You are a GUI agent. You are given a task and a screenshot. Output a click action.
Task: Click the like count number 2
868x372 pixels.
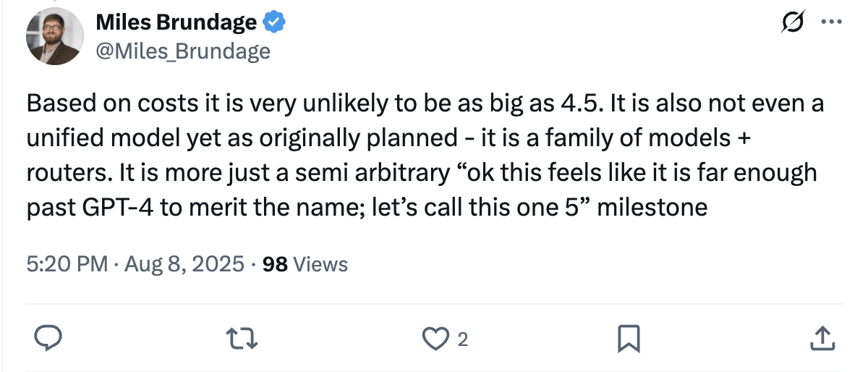[x=463, y=339]
